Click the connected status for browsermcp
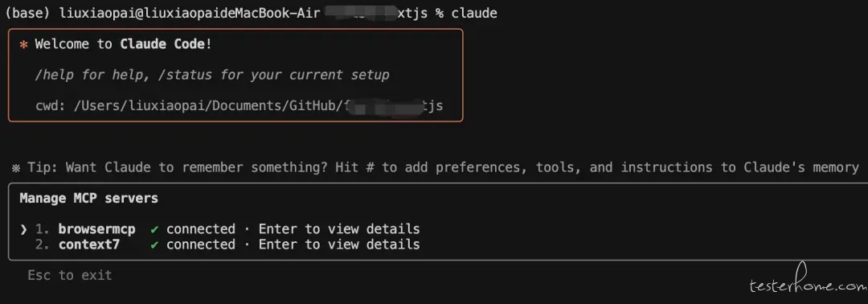This screenshot has width=868, height=304. click(x=201, y=229)
